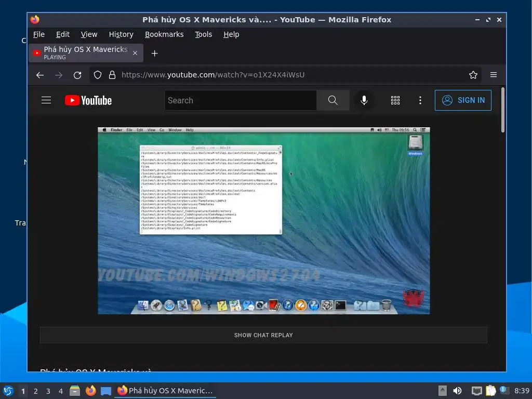The width and height of the screenshot is (532, 399).
Task: Open the start menu on the taskbar
Action: pyautogui.click(x=8, y=391)
